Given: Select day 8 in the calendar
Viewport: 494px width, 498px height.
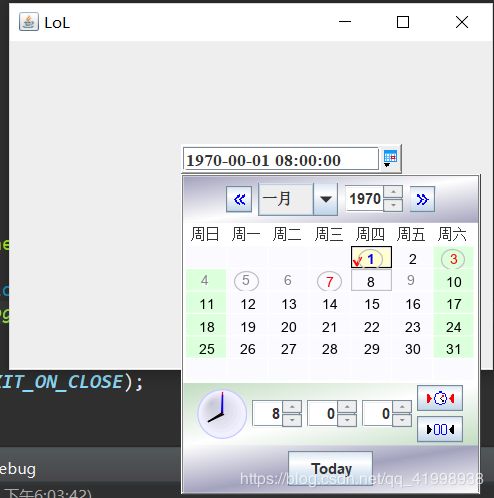Looking at the screenshot, I should pyautogui.click(x=371, y=281).
